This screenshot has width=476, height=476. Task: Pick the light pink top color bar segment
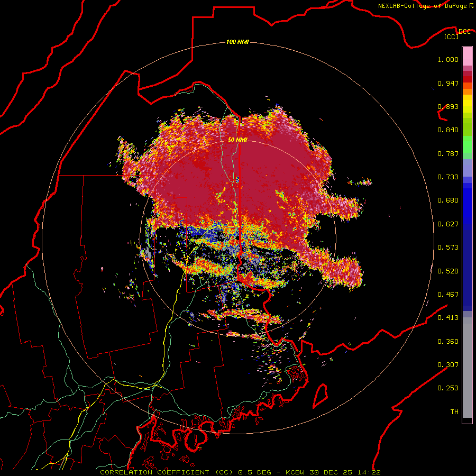click(x=467, y=56)
